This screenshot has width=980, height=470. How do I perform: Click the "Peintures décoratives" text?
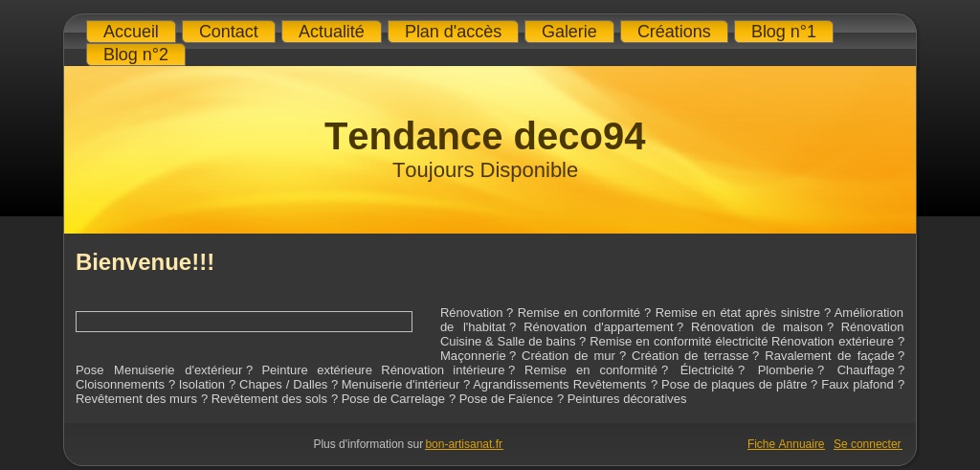[627, 399]
